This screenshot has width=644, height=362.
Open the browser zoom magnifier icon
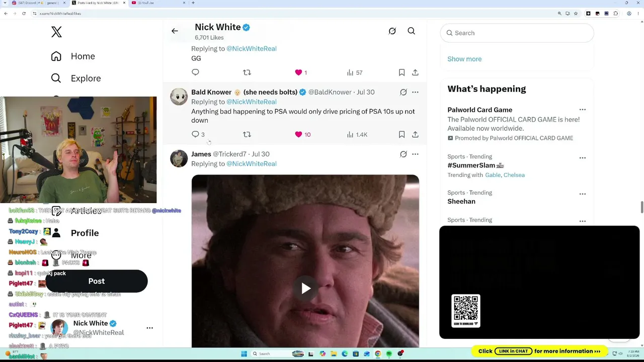(x=559, y=14)
